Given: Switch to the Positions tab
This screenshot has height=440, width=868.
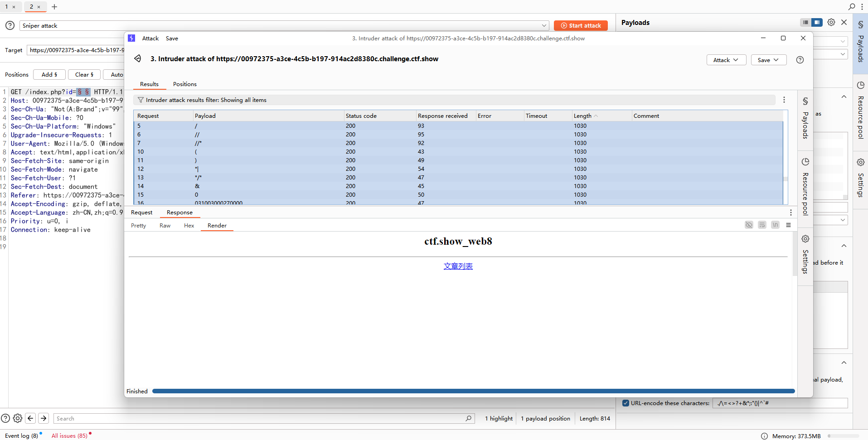Looking at the screenshot, I should (184, 84).
